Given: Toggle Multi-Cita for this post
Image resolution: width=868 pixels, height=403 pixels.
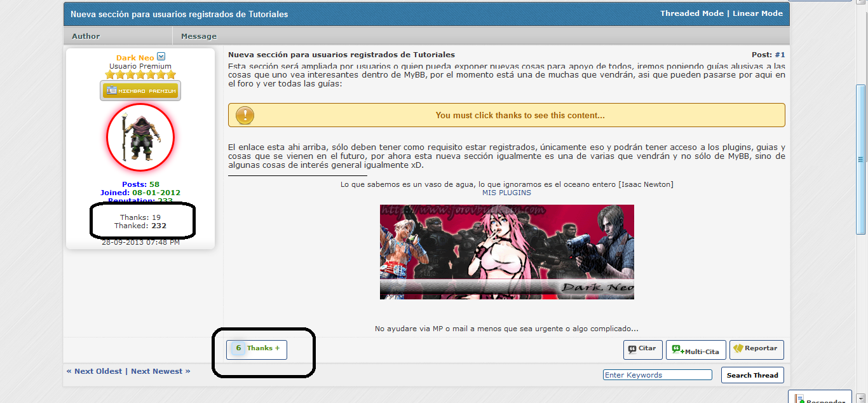Looking at the screenshot, I should pyautogui.click(x=695, y=350).
